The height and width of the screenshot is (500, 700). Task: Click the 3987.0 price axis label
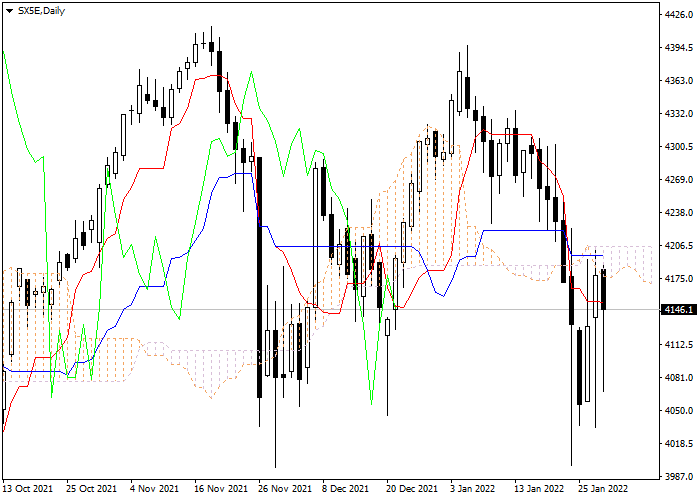(679, 477)
